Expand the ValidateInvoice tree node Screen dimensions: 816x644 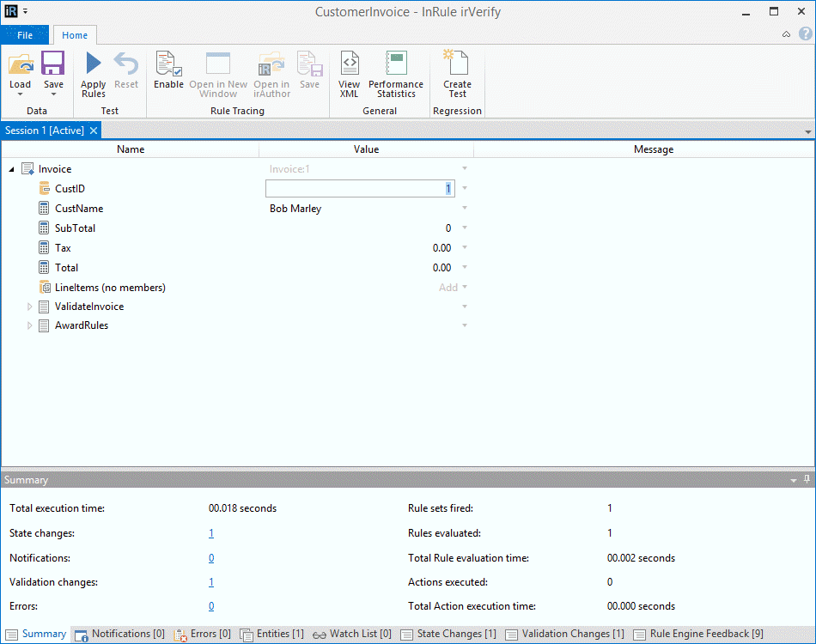30,307
